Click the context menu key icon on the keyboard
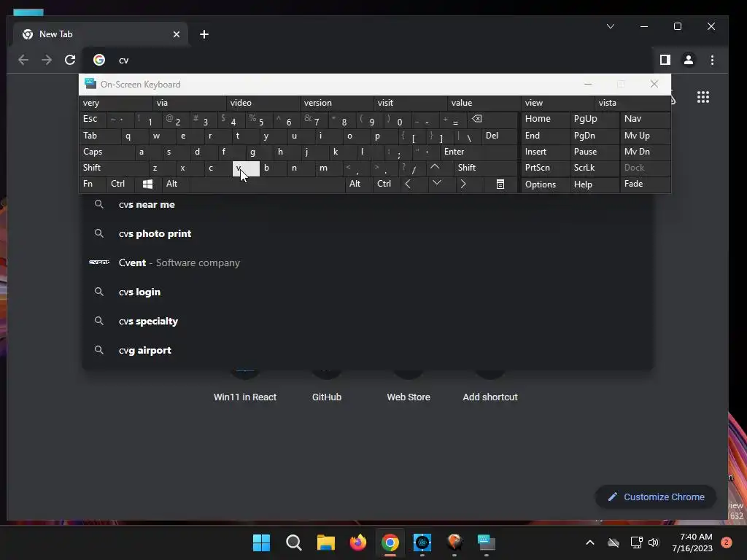Image resolution: width=747 pixels, height=560 pixels. pyautogui.click(x=500, y=184)
